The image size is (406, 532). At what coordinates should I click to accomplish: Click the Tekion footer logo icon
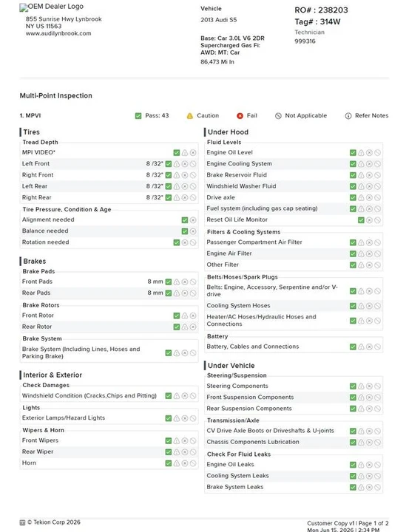[x=22, y=522]
